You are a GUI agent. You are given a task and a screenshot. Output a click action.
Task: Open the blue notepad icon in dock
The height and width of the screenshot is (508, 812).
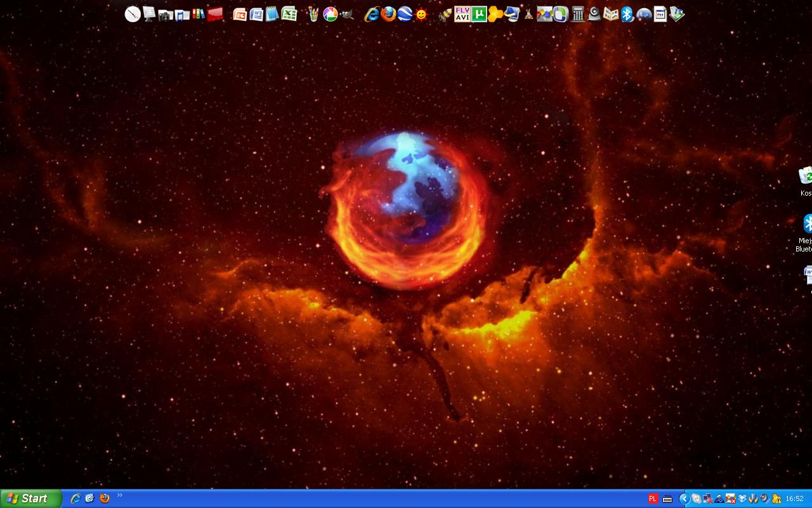click(272, 14)
